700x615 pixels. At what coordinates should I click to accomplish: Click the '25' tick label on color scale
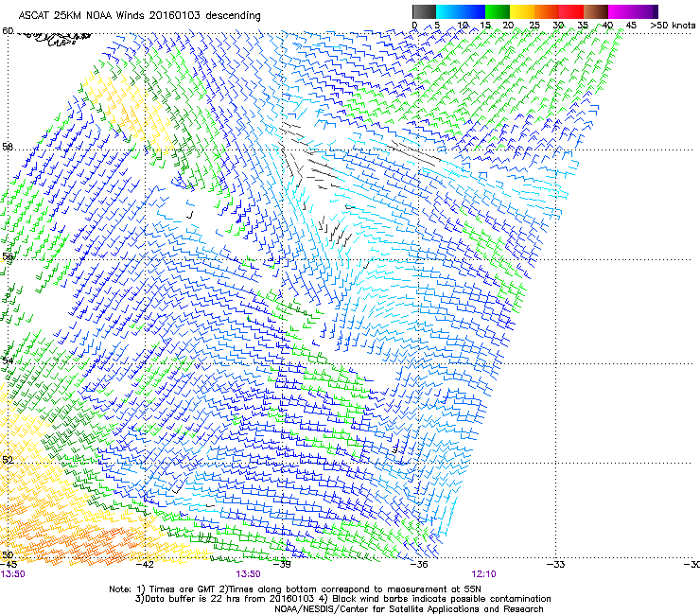534,25
